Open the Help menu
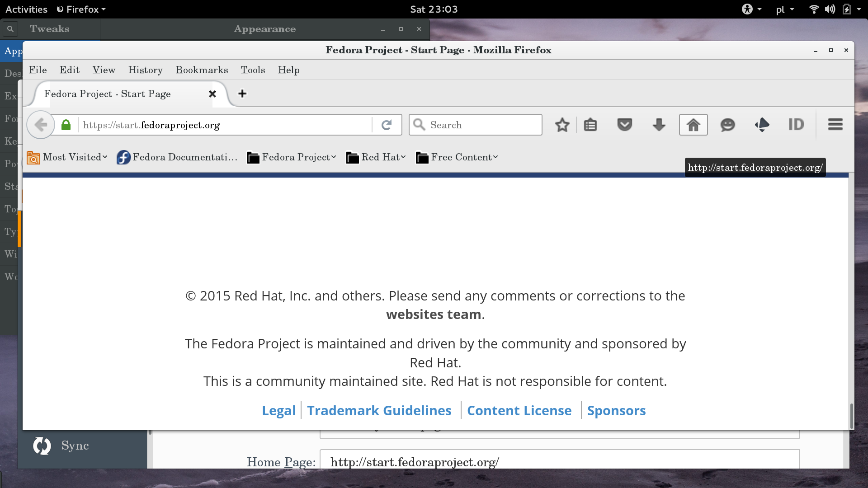Viewport: 868px width, 488px height. pos(289,70)
